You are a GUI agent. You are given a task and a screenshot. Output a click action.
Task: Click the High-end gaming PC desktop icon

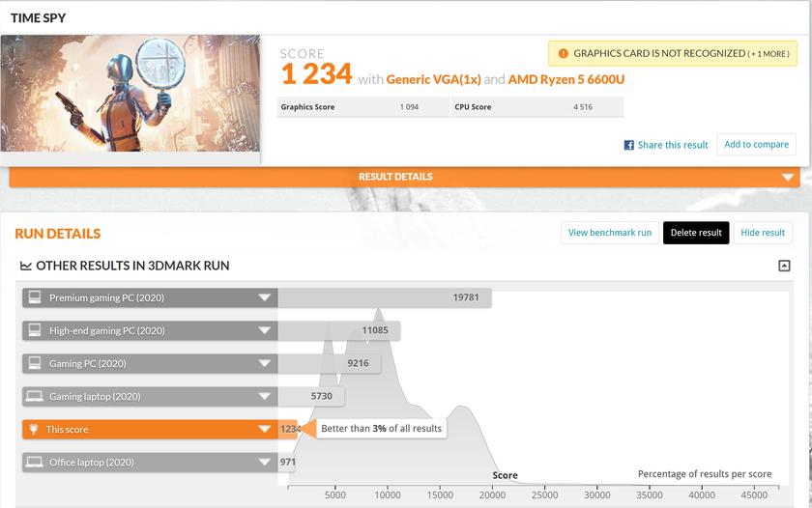[x=34, y=330]
